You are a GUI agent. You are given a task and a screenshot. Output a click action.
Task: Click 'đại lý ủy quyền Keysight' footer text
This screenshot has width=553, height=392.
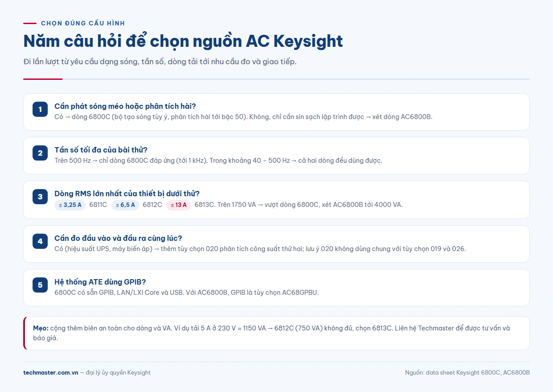click(118, 372)
